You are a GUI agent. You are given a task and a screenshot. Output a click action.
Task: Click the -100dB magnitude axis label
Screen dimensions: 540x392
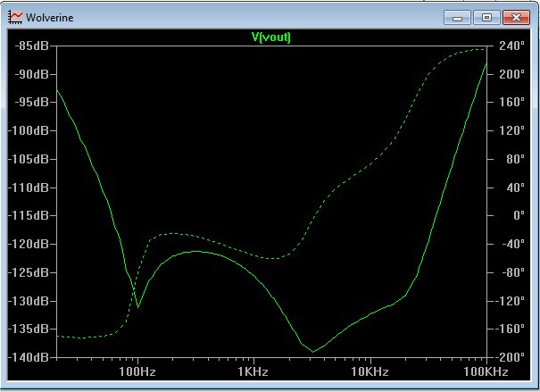pos(29,130)
